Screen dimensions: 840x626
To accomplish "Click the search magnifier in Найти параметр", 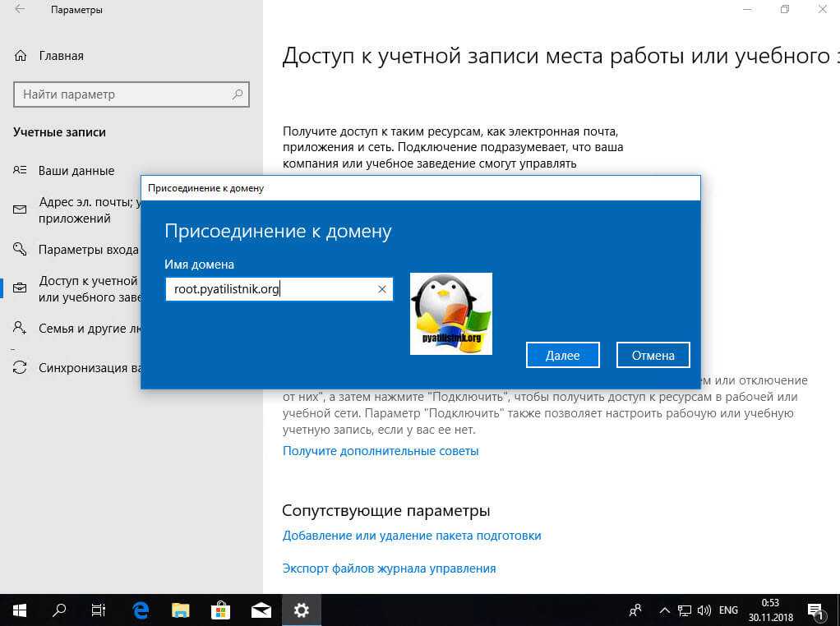I will click(x=238, y=94).
